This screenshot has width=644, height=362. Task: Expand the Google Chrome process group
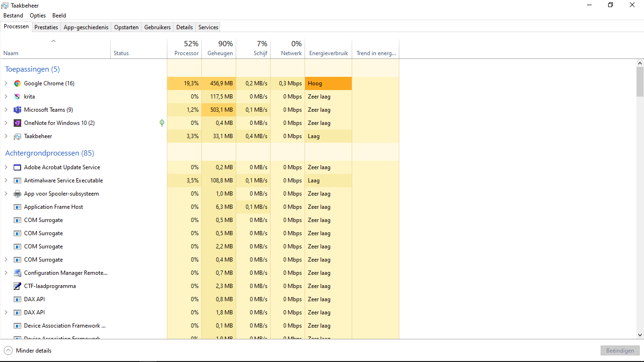tap(6, 83)
